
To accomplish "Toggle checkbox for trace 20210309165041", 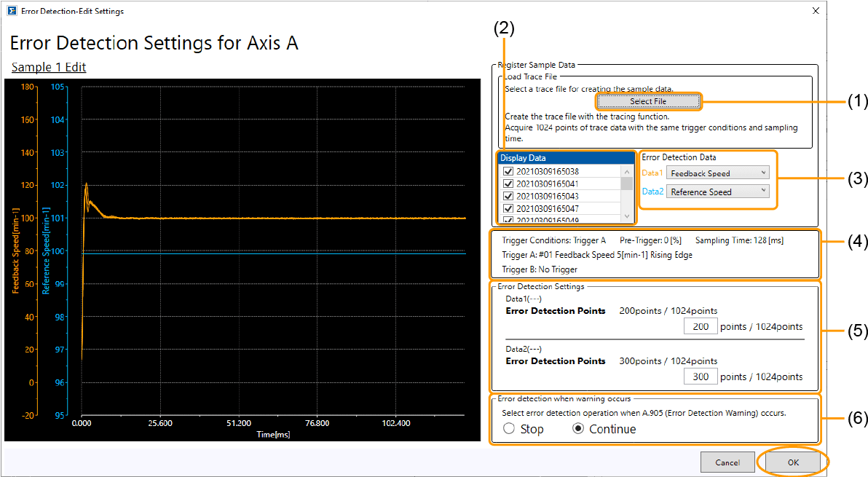I will tap(508, 184).
